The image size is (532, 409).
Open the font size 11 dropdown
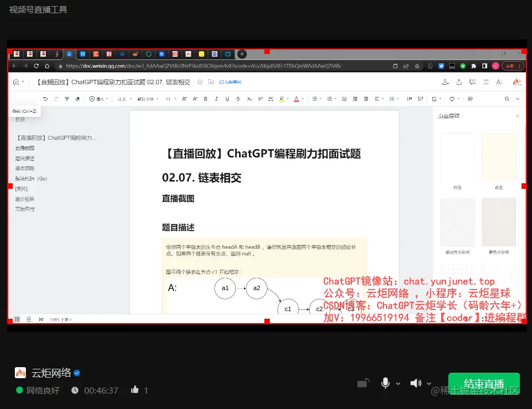click(x=171, y=99)
